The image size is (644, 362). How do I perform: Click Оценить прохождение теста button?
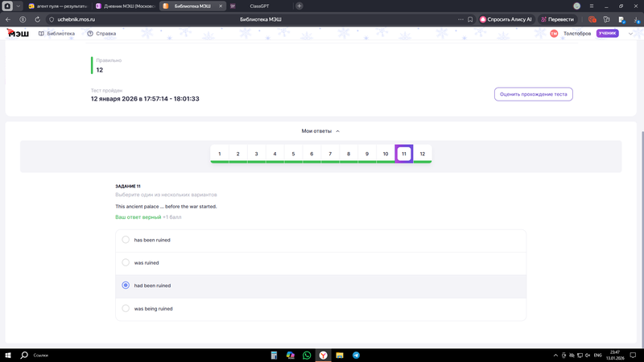click(x=533, y=94)
